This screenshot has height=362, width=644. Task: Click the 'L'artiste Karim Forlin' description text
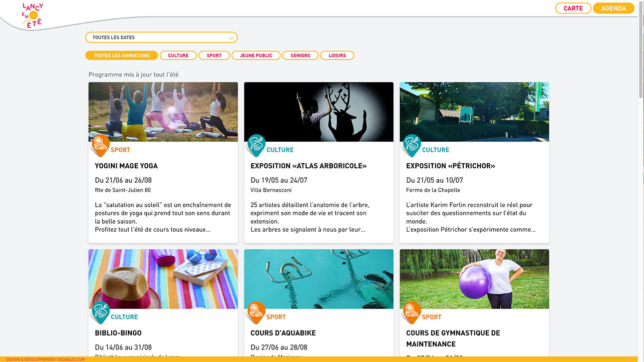[x=471, y=217]
